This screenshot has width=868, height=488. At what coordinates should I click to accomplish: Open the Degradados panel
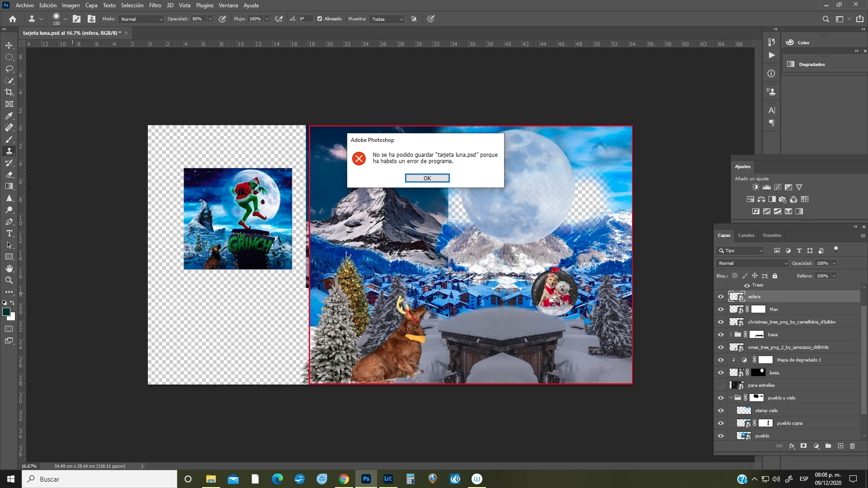811,64
